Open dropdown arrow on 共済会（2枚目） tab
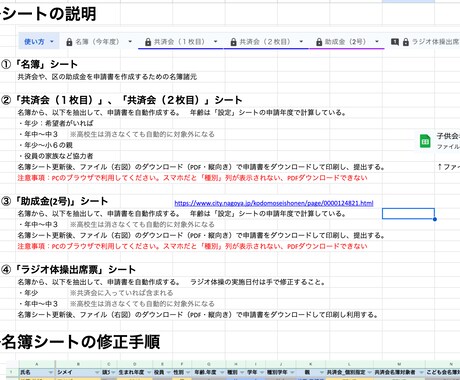The width and height of the screenshot is (460, 380). (301, 42)
